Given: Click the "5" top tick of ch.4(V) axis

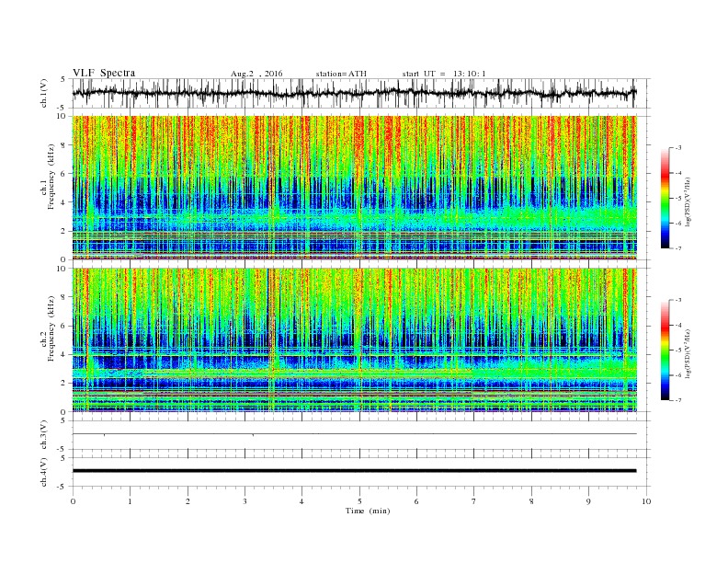Looking at the screenshot, I should coord(63,458).
